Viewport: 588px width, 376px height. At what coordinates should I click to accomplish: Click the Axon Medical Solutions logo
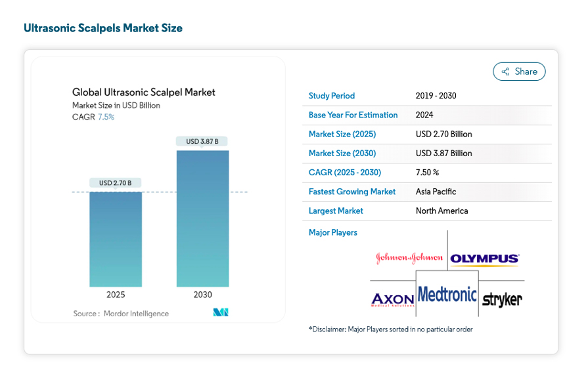393,300
